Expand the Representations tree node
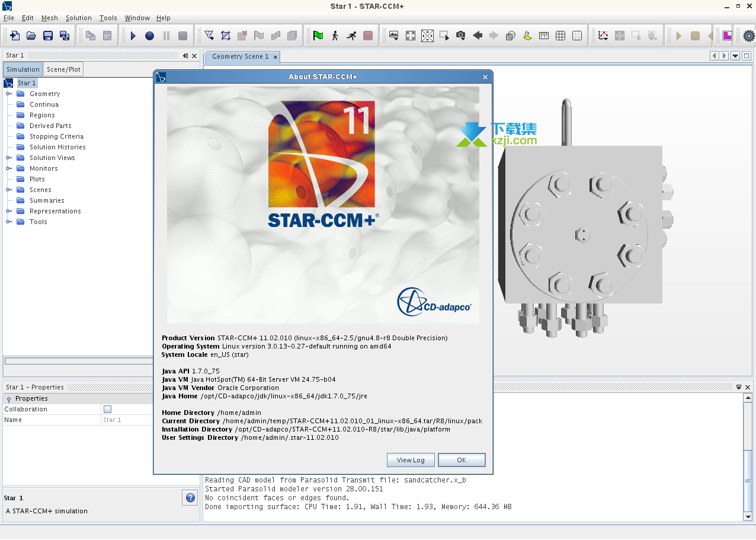 (x=9, y=211)
